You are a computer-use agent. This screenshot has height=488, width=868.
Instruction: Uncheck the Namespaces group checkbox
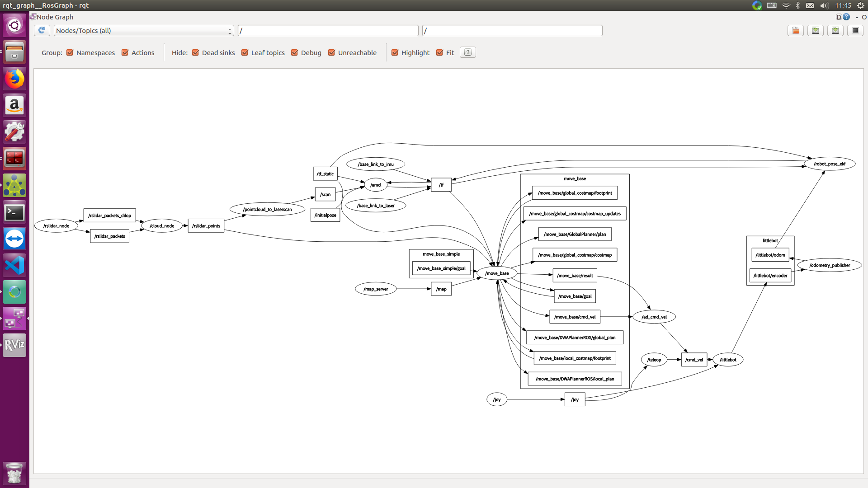[x=70, y=52]
